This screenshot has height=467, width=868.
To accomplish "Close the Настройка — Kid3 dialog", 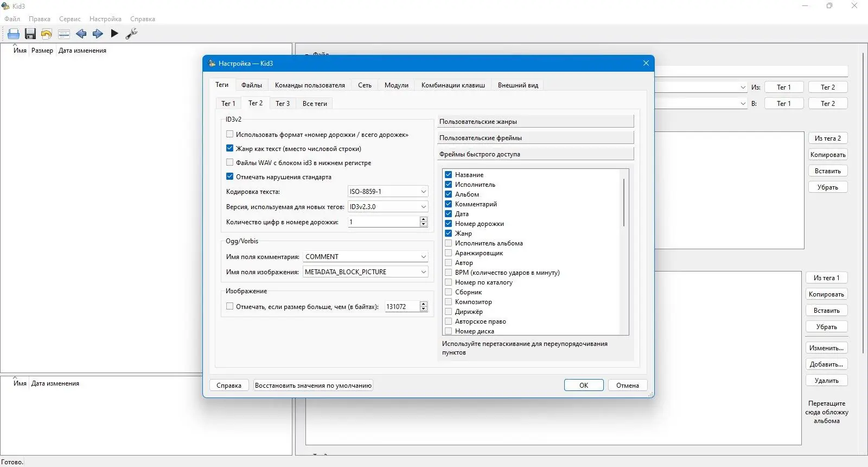I will [x=646, y=63].
